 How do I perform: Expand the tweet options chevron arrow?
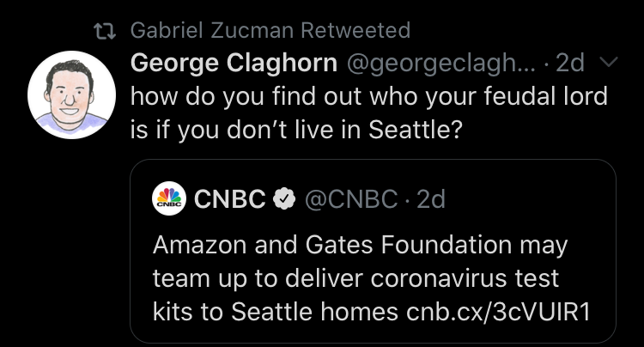point(607,62)
